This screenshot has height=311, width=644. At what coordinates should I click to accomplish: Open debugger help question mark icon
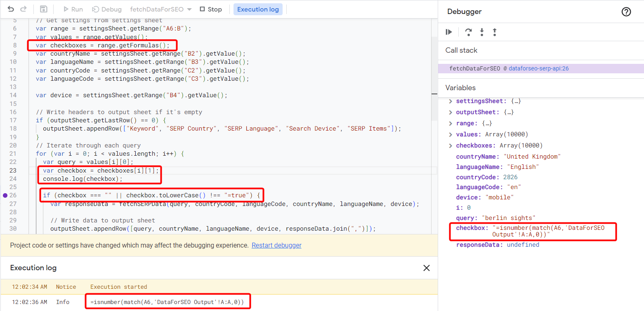pos(626,12)
